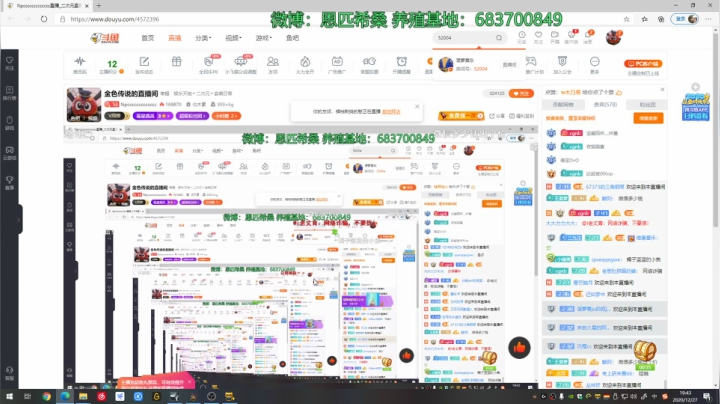Expand the left sidebar collapse handle
Image resolution: width=720 pixels, height=404 pixels.
point(19,220)
